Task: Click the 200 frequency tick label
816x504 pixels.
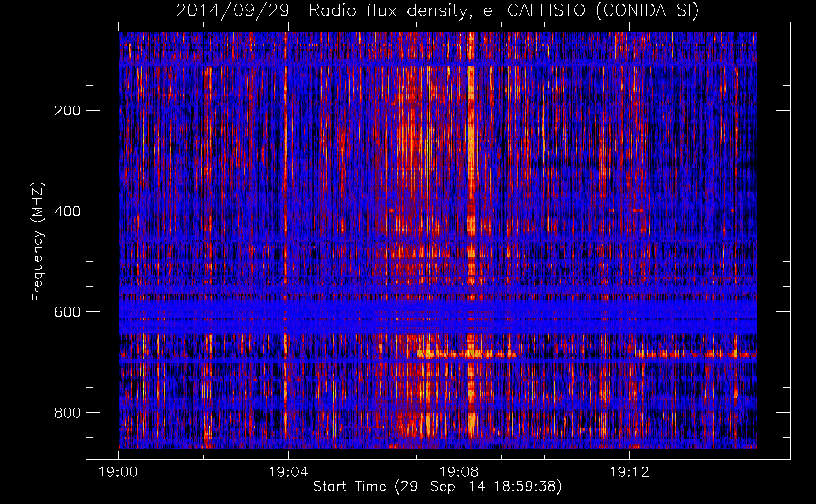Action: click(68, 111)
